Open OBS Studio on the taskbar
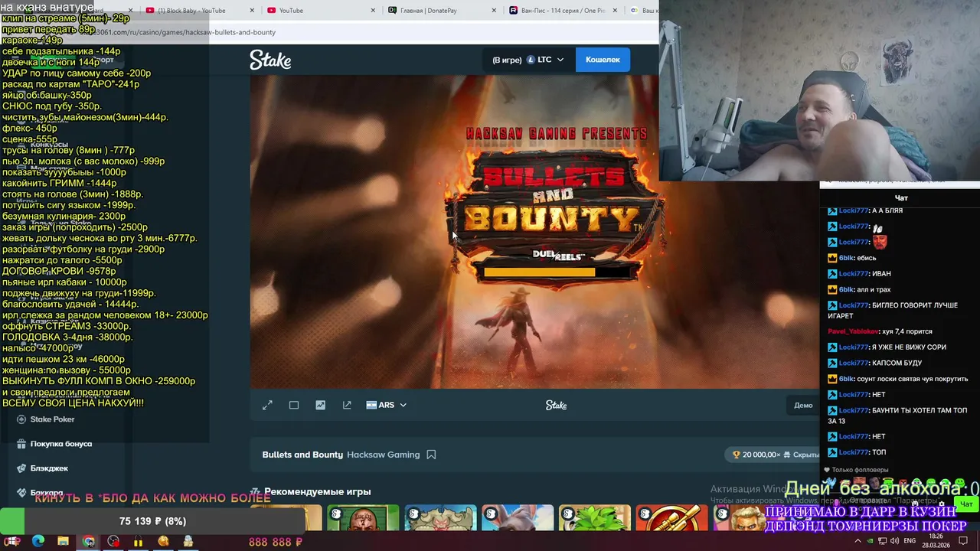 point(113,542)
